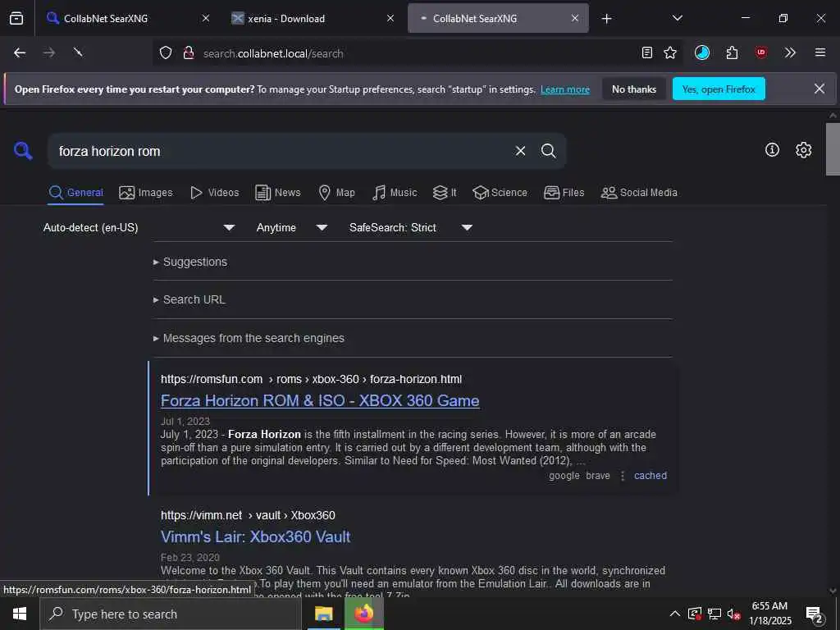Open the notification center icon
The image size is (840, 630).
tap(814, 614)
